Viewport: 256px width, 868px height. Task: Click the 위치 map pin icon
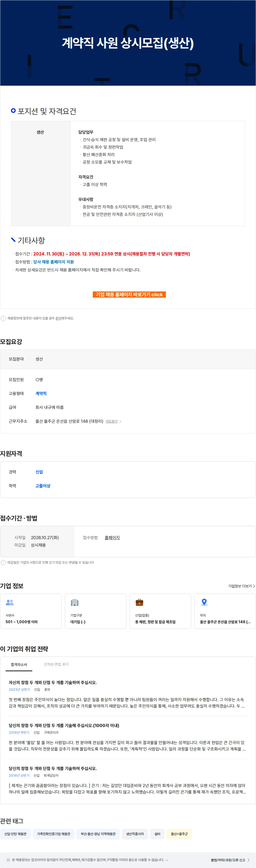[x=204, y=602]
